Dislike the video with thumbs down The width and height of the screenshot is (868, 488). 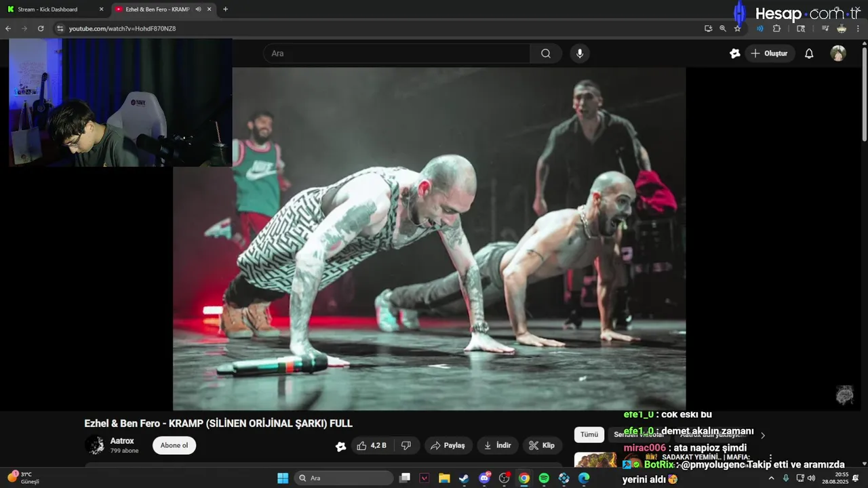coord(406,445)
